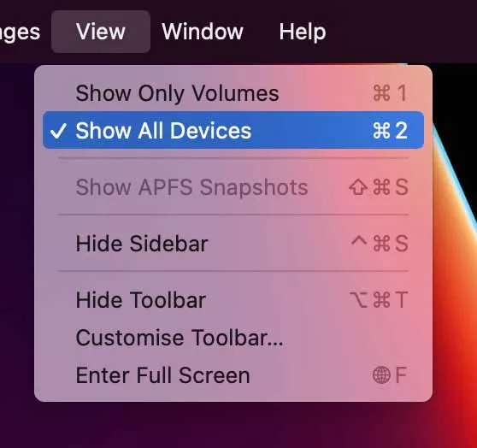Hide the toolbar via menu entry
This screenshot has width=477, height=448.
click(233, 300)
